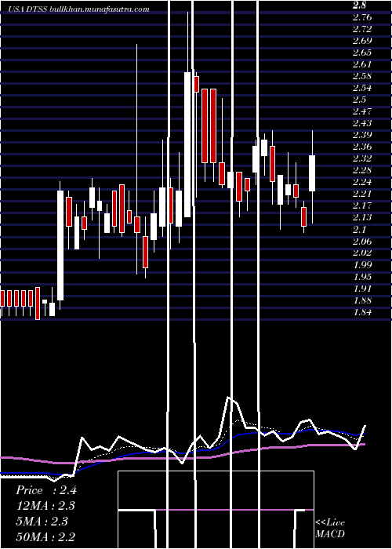This screenshot has width=392, height=549.
Task: Click the 2.13 price axis label
Action: point(362,217)
